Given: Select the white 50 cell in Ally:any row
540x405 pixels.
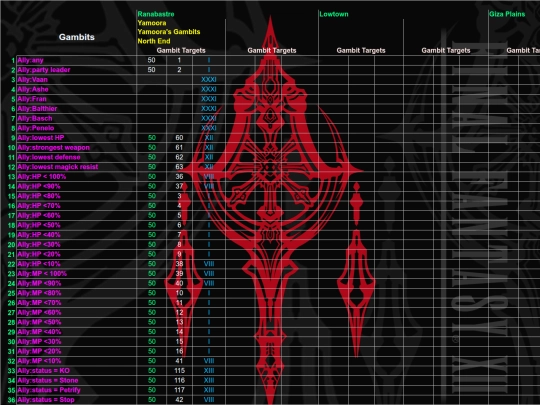Looking at the screenshot, I should pos(151,60).
